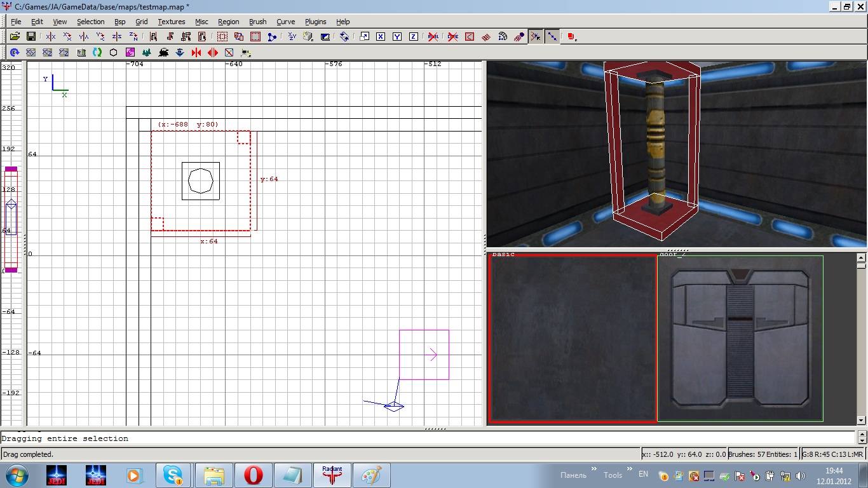Click cubic clip view icon
This screenshot has width=868, height=488.
(x=325, y=37)
